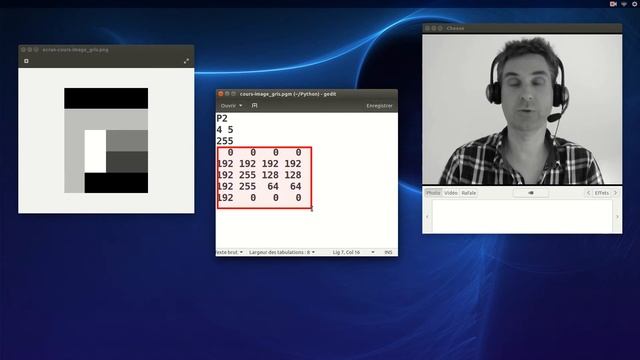
Task: Switch to Vidéo mode in Cheese
Action: [451, 193]
